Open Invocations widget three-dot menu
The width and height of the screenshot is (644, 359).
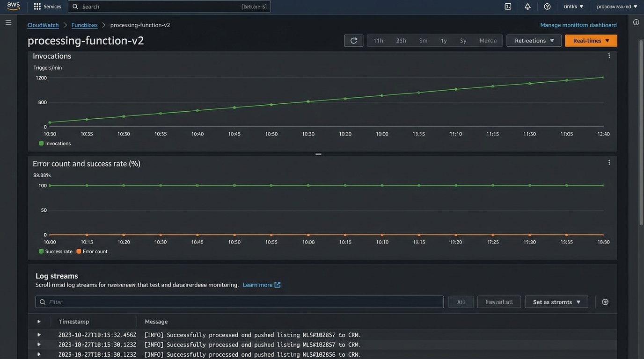[x=609, y=56]
